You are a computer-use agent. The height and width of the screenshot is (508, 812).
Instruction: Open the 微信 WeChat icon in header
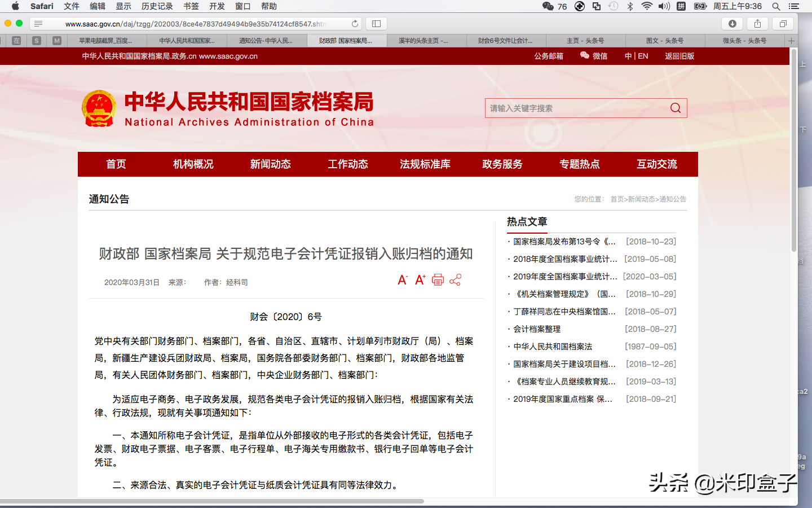(x=584, y=56)
